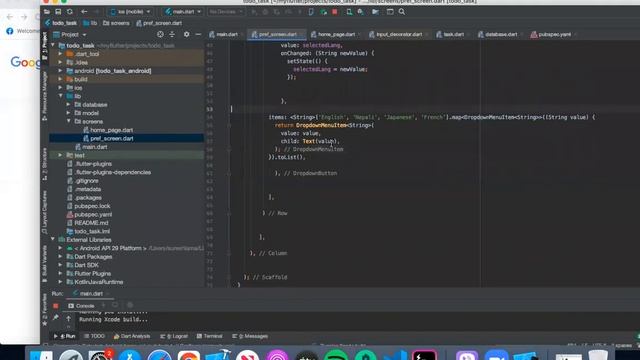Stop the run with red square in Run panel

[56, 306]
